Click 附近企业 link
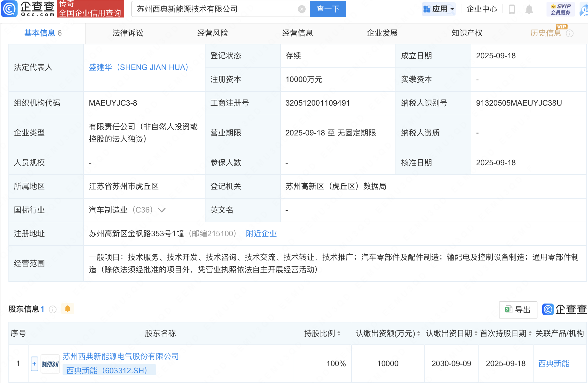Image resolution: width=588 pixels, height=383 pixels. [x=261, y=234]
